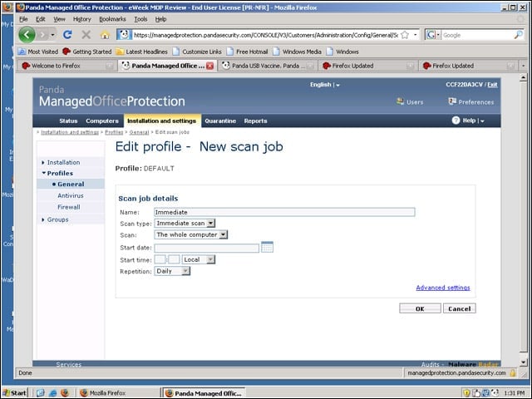Screen dimensions: 532x399
Task: Open the Tools menu
Action: coord(140,19)
